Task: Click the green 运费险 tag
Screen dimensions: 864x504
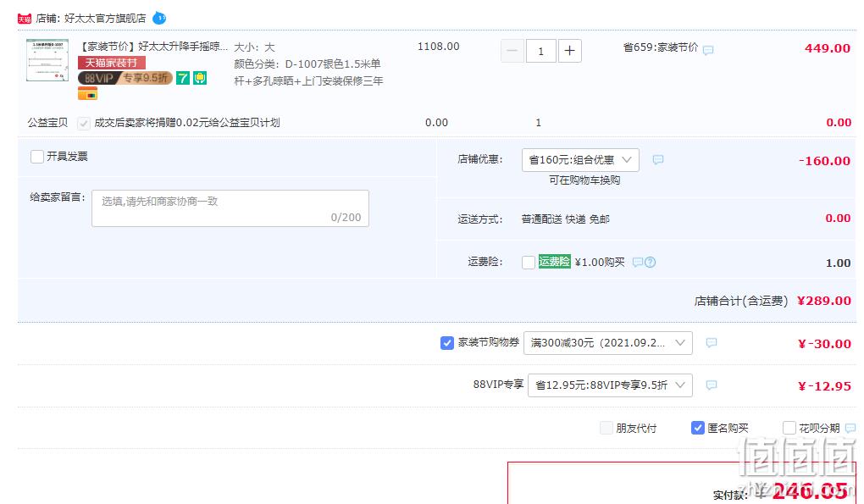Action: click(554, 262)
